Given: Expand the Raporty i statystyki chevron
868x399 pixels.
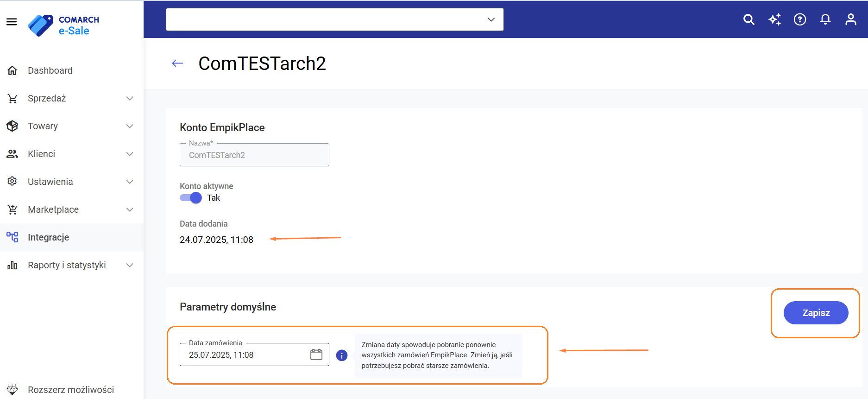Looking at the screenshot, I should tap(130, 265).
